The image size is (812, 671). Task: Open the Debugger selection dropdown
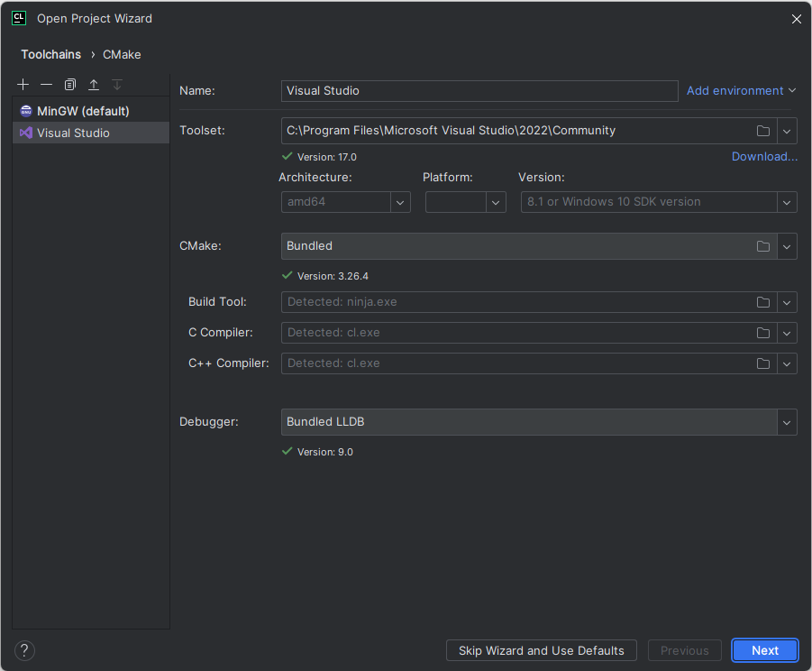click(786, 421)
